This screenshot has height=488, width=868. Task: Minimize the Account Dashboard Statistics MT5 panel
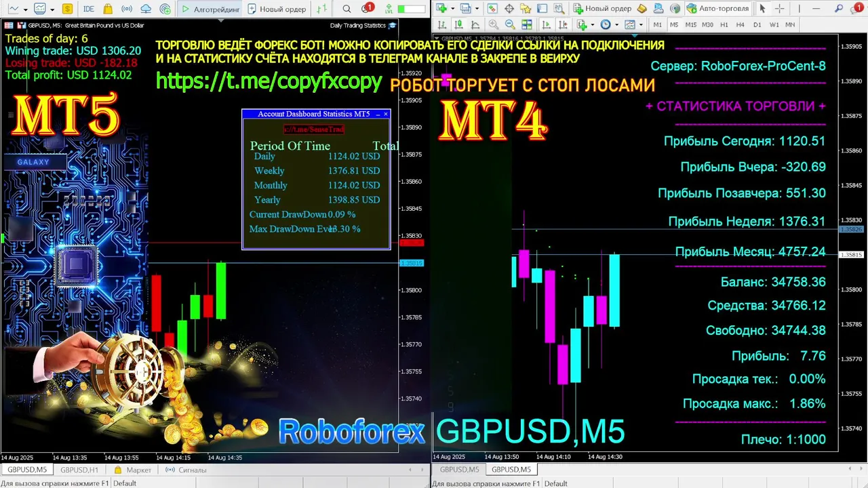378,114
